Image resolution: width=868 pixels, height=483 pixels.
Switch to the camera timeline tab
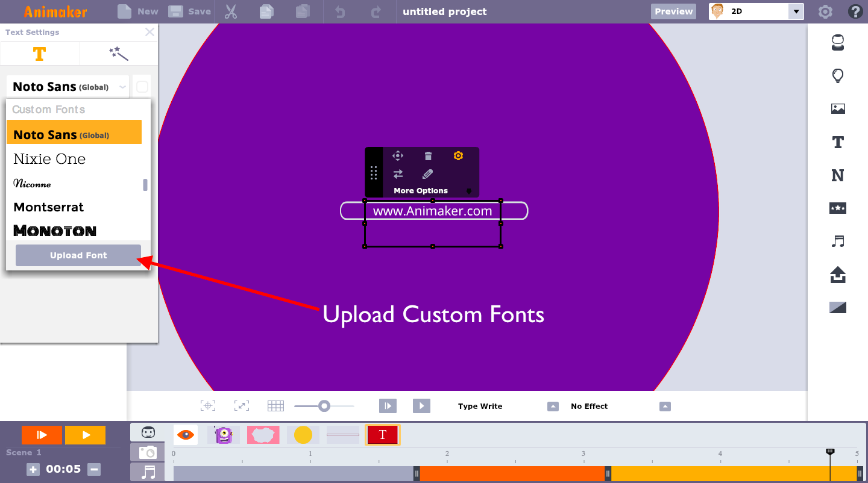coord(148,452)
